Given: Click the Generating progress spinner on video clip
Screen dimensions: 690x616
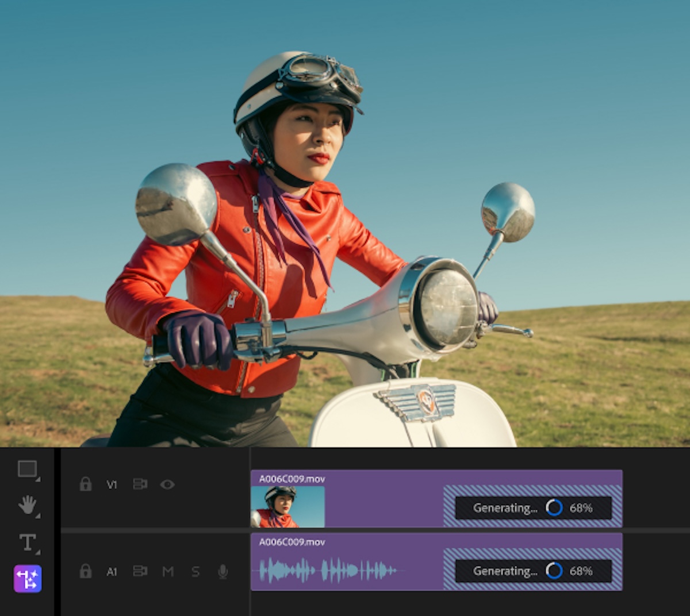Looking at the screenshot, I should 554,507.
